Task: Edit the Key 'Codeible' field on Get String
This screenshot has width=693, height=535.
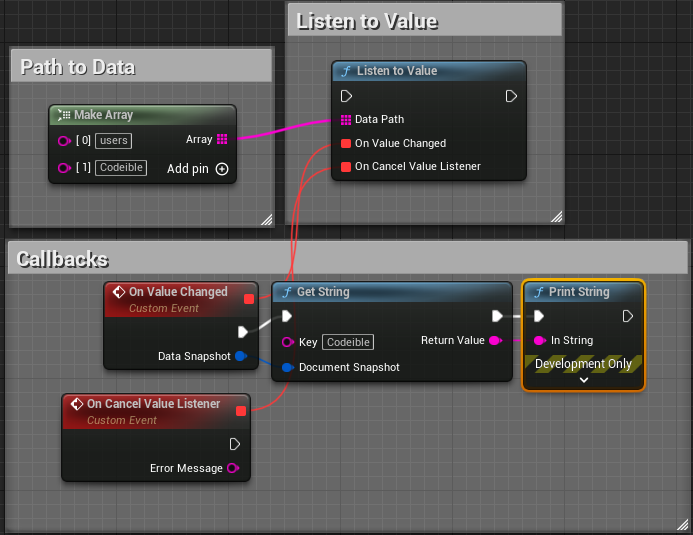Action: coord(348,342)
